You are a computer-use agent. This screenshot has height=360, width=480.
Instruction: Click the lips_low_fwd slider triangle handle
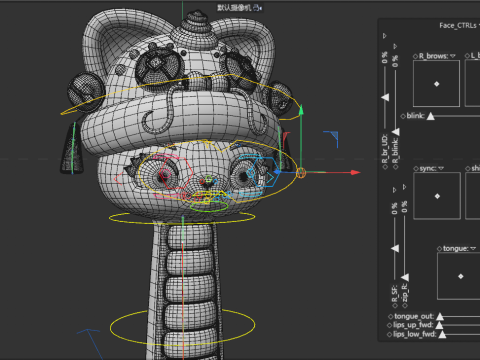[442, 334]
